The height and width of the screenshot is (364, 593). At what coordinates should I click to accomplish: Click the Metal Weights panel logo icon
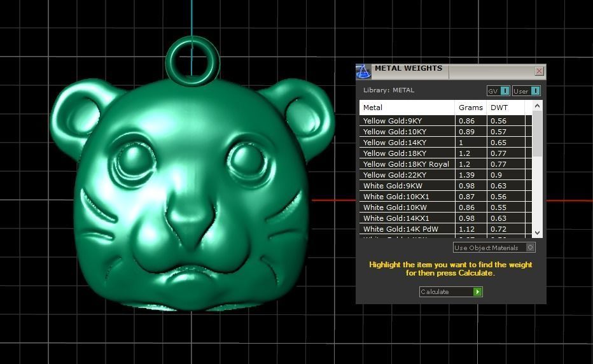pos(363,71)
